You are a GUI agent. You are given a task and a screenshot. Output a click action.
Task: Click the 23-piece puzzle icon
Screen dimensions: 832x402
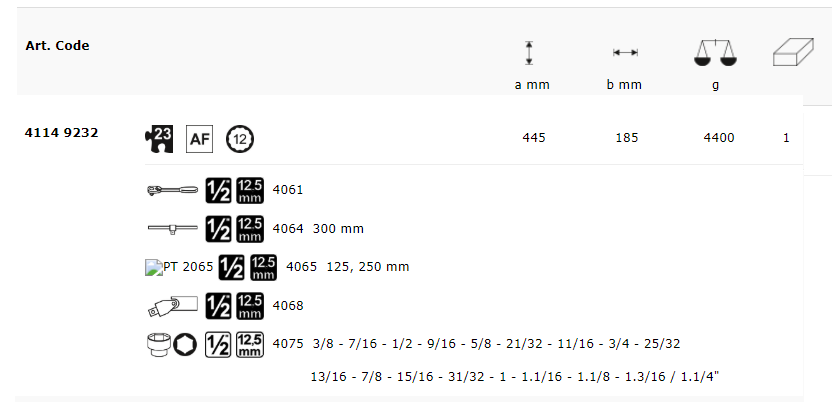160,138
